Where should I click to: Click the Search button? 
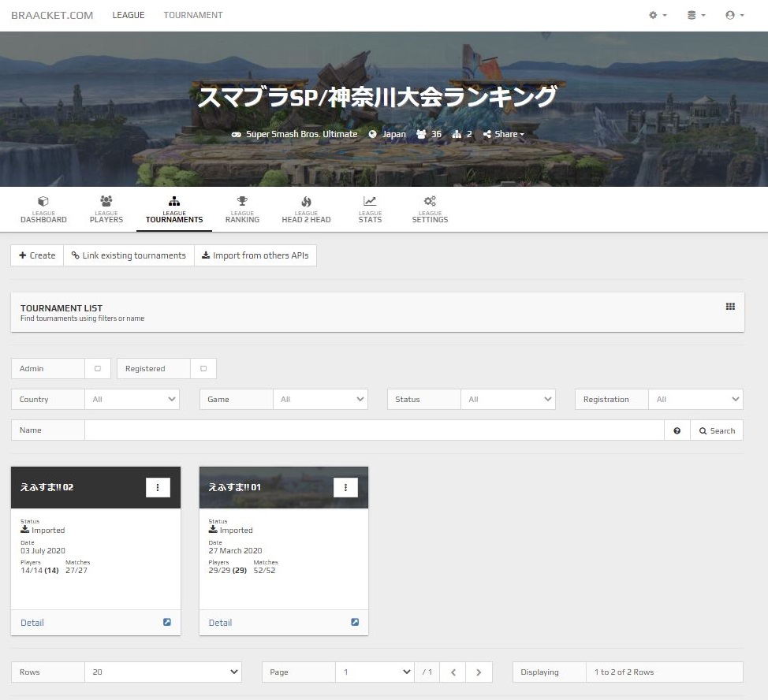pyautogui.click(x=717, y=430)
